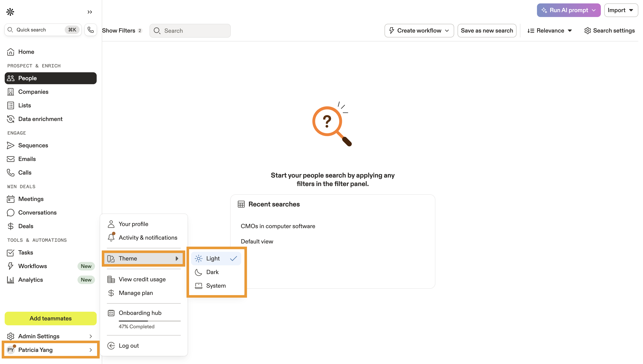Screen dimensions: 643x364
Task: Click Save as new search button
Action: tap(487, 30)
